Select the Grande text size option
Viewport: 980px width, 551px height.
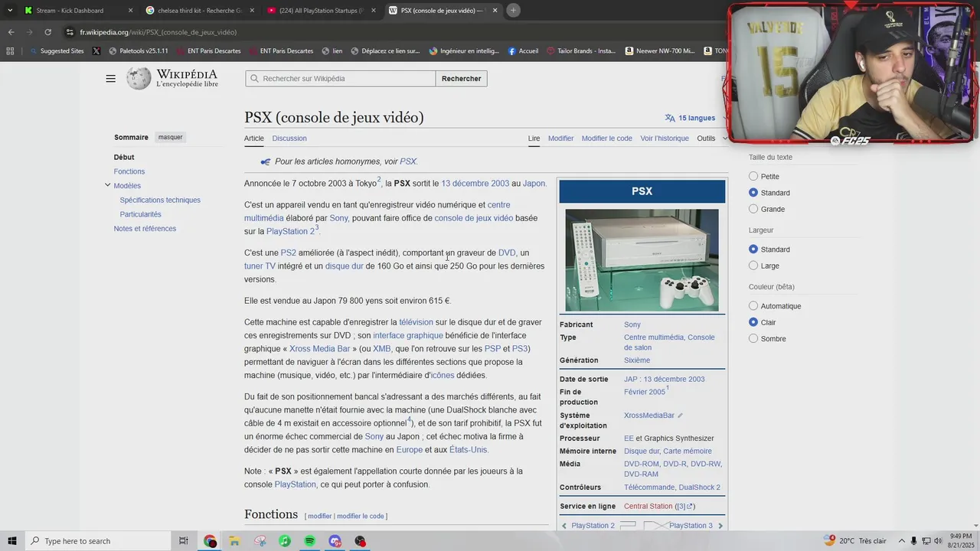[753, 209]
